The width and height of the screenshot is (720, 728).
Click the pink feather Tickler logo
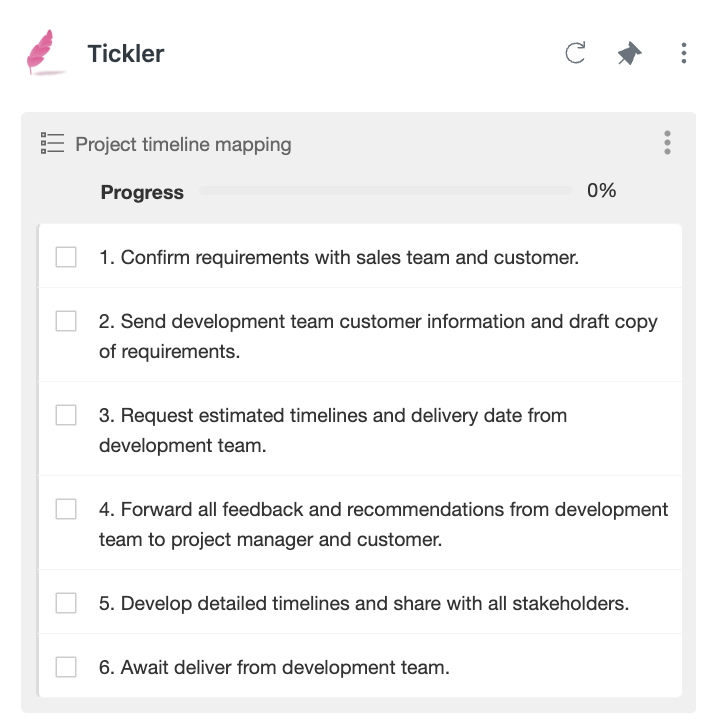(x=44, y=52)
